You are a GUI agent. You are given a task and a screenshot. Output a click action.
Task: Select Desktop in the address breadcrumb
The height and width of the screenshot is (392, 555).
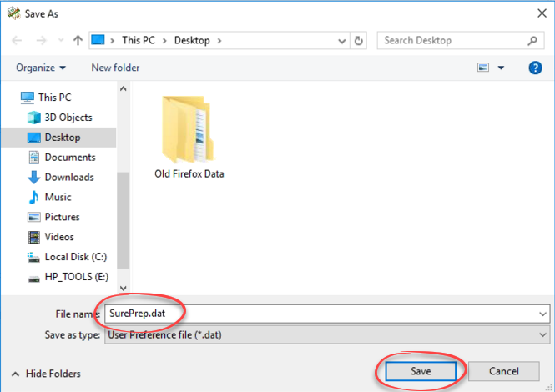192,40
